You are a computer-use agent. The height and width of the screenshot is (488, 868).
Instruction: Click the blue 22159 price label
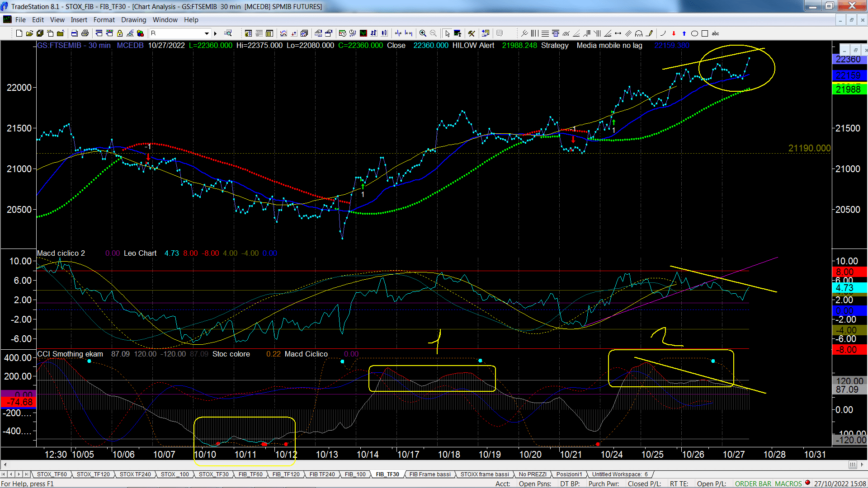point(849,75)
